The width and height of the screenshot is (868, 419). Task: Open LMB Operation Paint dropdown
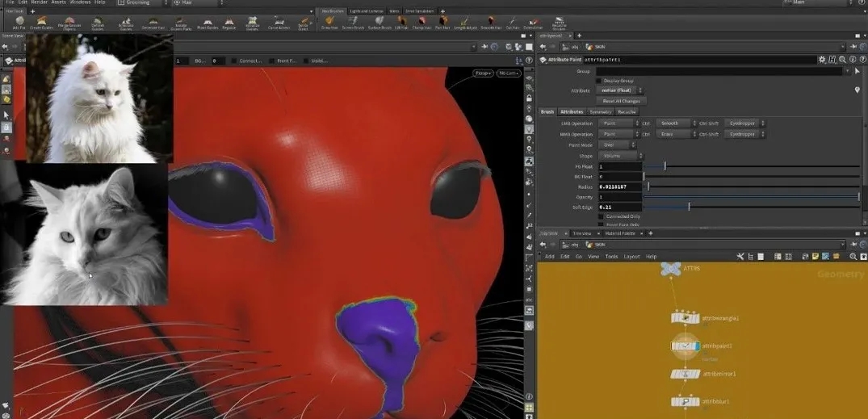619,124
